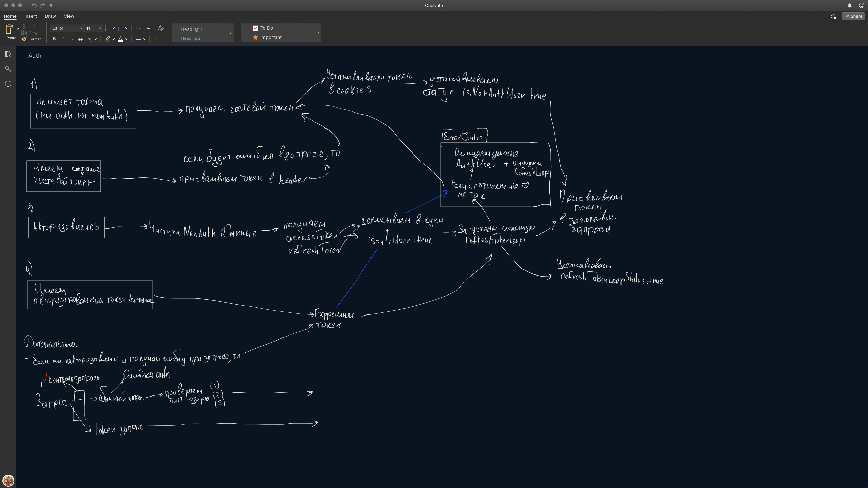
Task: Switch to the Draw tab
Action: click(50, 16)
